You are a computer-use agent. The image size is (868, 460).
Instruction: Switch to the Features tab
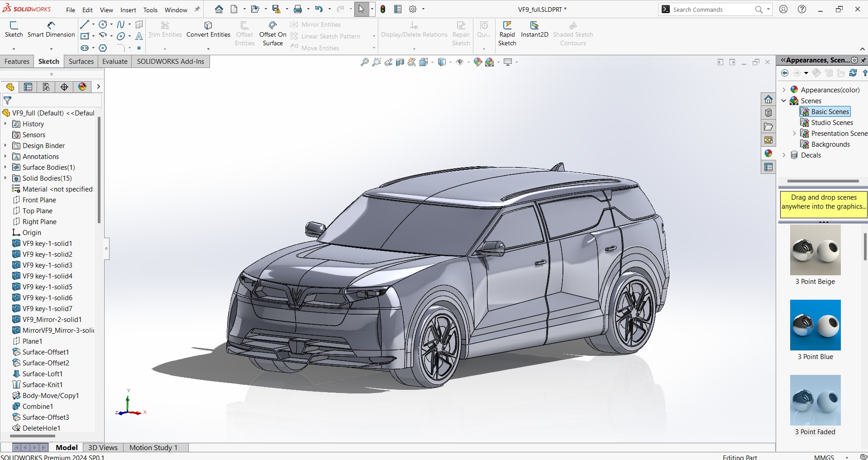(x=17, y=62)
